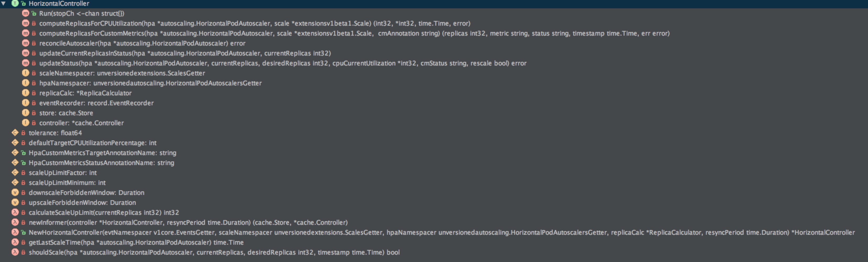This screenshot has width=868, height=262.
Task: Select updateStatus method row
Action: point(283,63)
